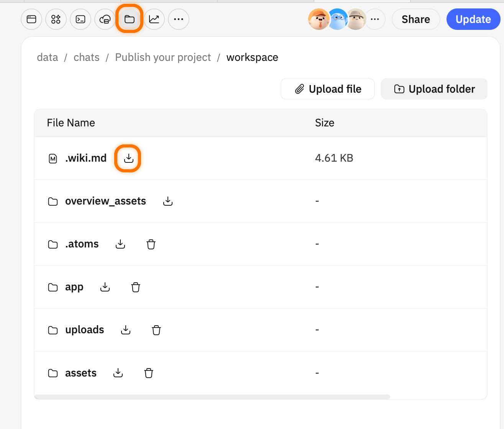Click the Upload folder button
Screen dimensions: 504x429
434,89
